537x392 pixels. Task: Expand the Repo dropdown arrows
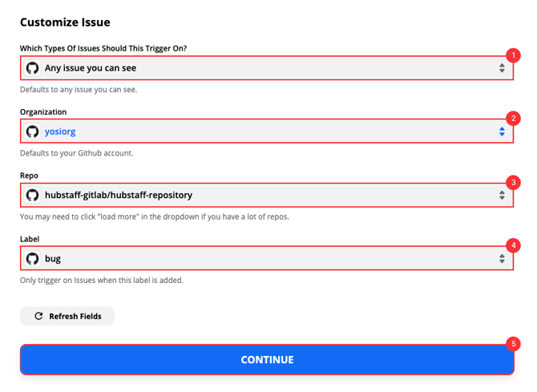click(502, 195)
